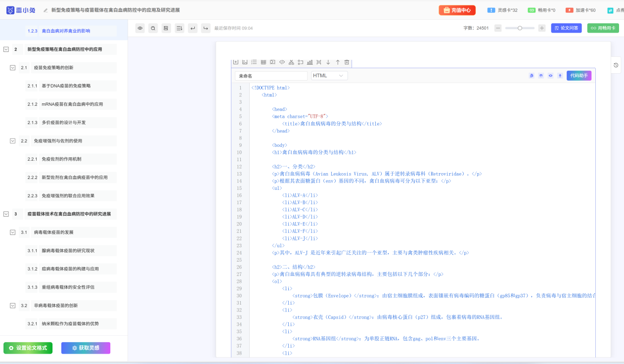This screenshot has width=624, height=364.
Task: Select 3.1.2 痘病毒载体疫苗的构建与应用
Action: tap(71, 269)
